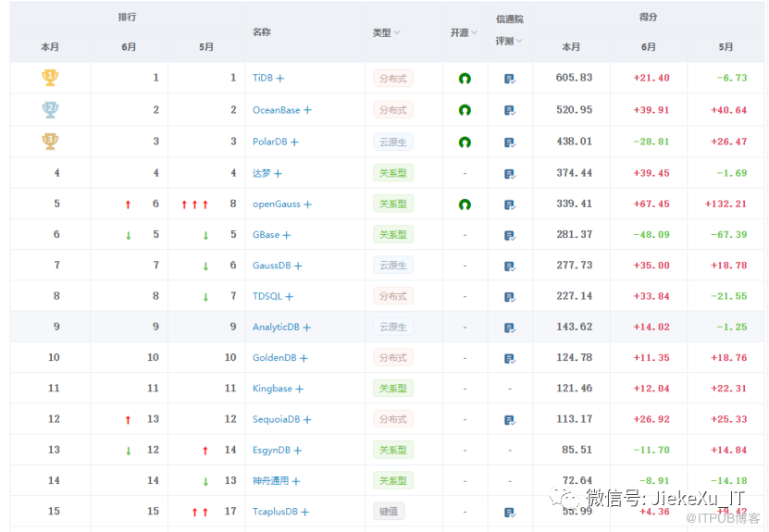Click the score value 520.95
Viewport: 769px width, 532px height.
click(574, 110)
